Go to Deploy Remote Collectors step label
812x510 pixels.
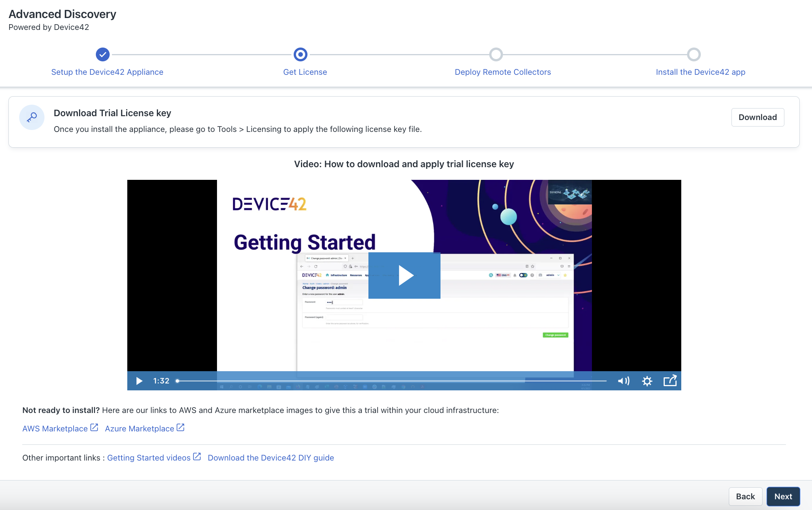click(503, 72)
